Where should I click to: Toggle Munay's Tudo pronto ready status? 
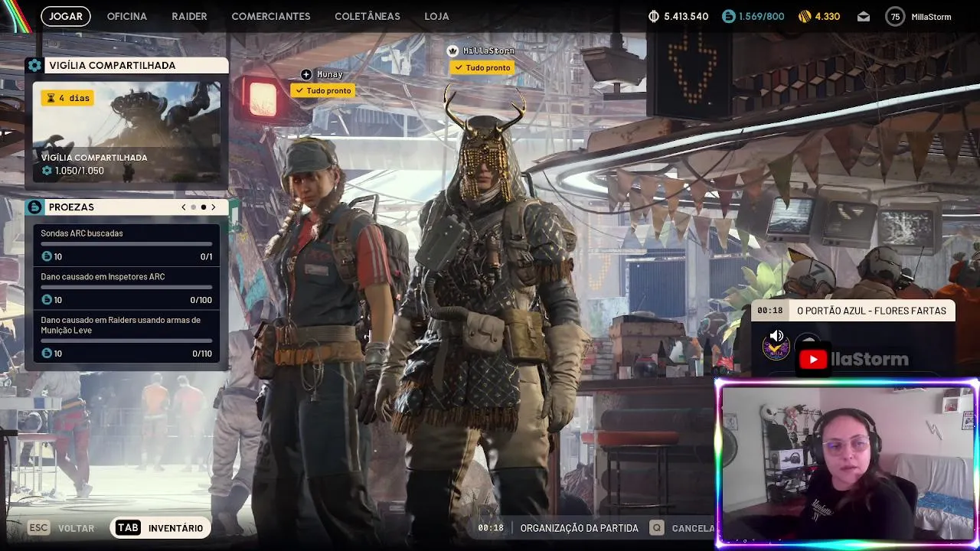click(323, 90)
